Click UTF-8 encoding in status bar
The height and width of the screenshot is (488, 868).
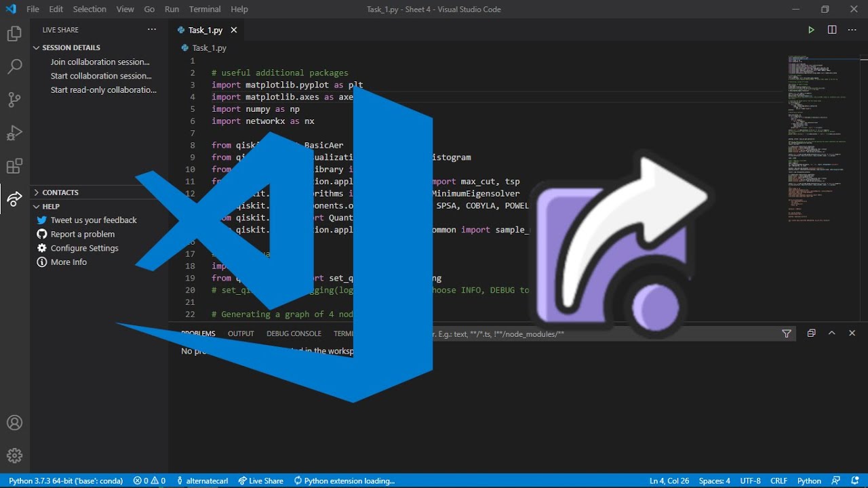[750, 481]
